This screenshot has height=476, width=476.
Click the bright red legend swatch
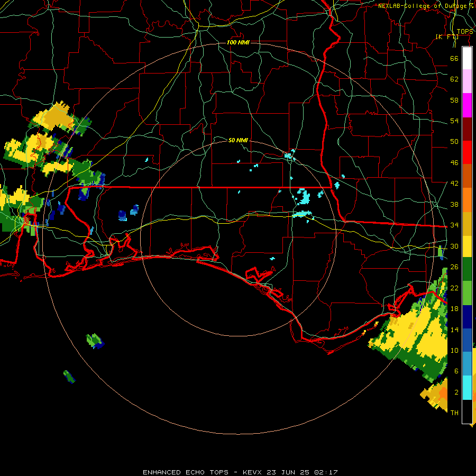click(x=467, y=152)
